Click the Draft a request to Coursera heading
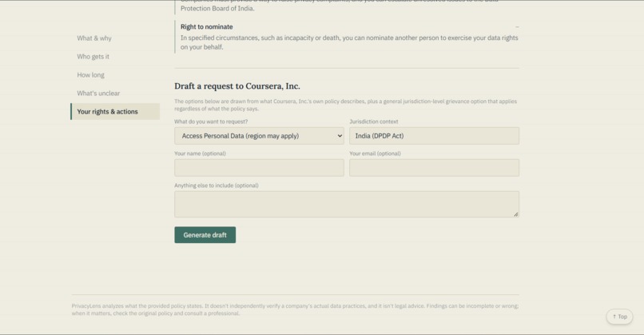 [237, 86]
